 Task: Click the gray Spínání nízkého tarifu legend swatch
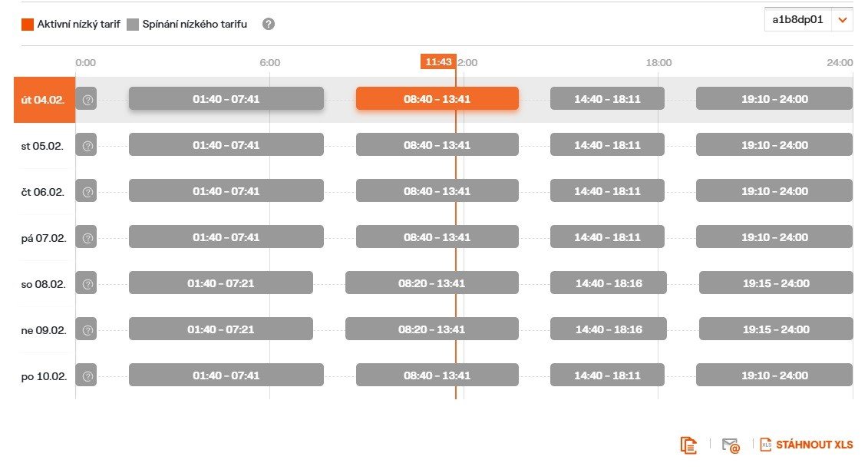133,24
